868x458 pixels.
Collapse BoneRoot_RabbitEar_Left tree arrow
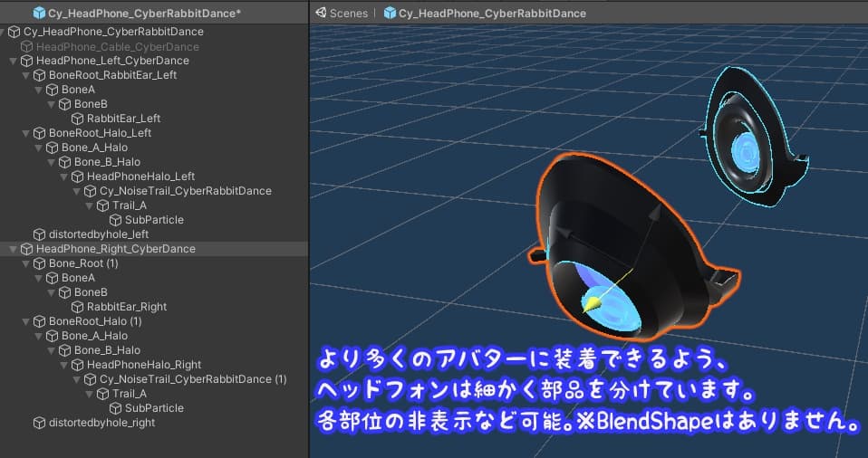pyautogui.click(x=26, y=75)
